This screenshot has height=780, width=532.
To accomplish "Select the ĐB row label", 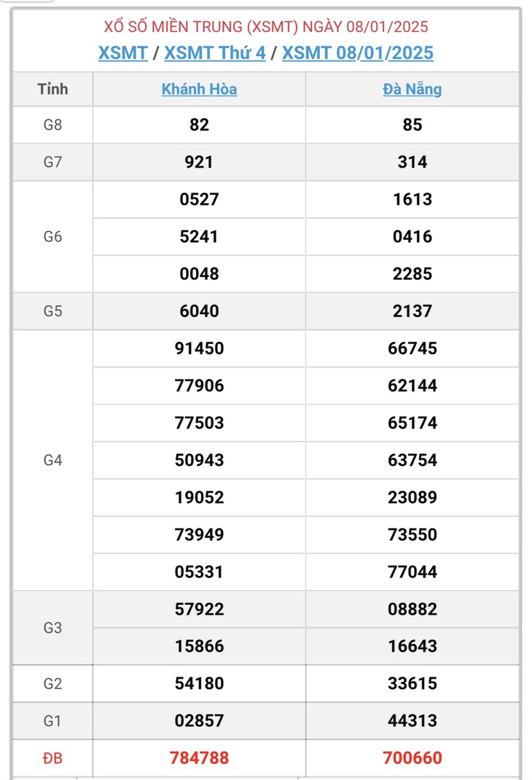I will click(52, 757).
